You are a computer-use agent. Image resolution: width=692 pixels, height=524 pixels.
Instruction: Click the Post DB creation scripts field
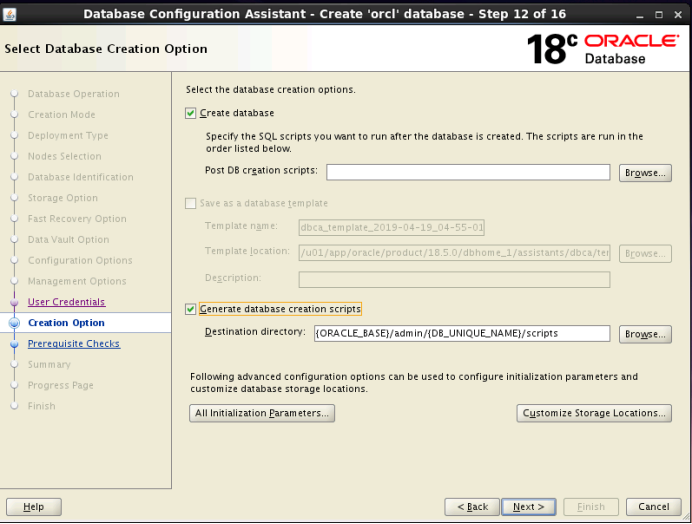pos(467,172)
